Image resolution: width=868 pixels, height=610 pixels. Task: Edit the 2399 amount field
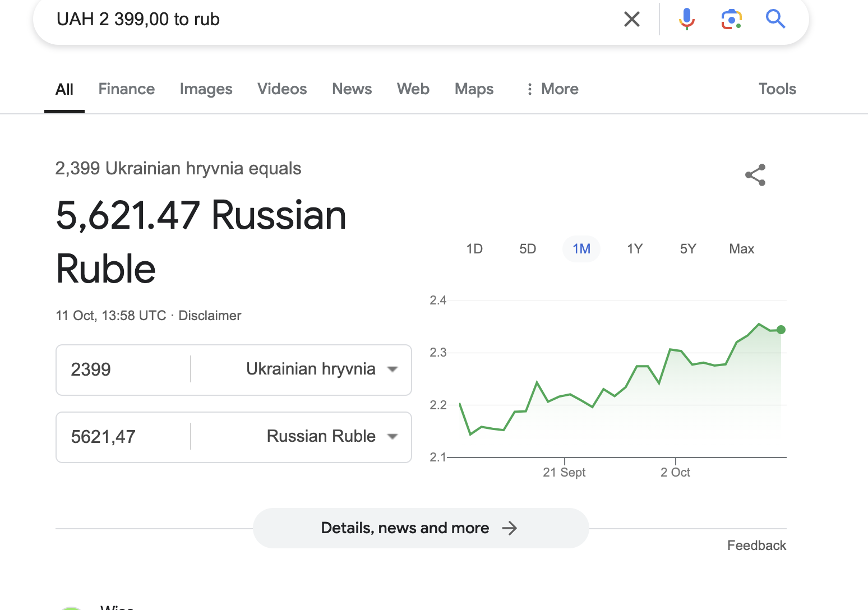pos(123,370)
